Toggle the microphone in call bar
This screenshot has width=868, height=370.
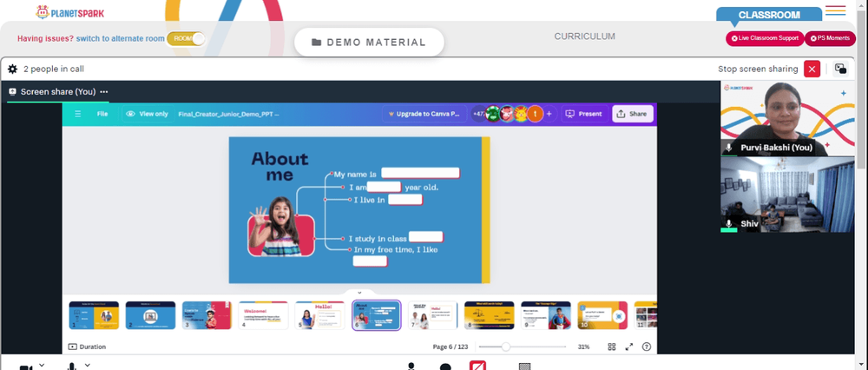pos(72,367)
